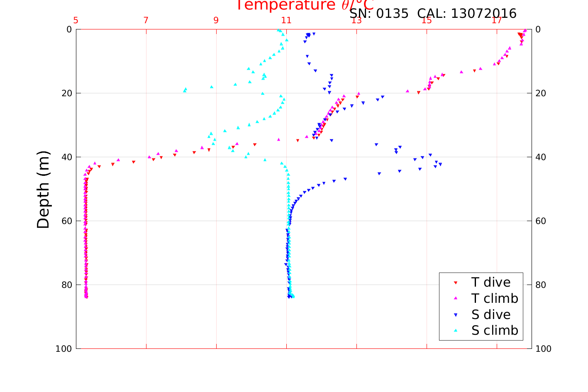Click the left depth axis tick 100

[x=63, y=349]
